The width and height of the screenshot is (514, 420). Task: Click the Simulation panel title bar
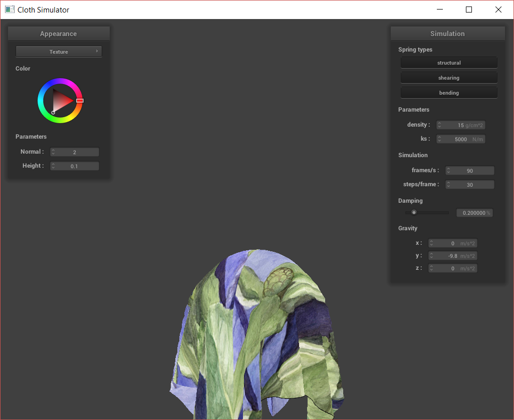[x=447, y=34]
